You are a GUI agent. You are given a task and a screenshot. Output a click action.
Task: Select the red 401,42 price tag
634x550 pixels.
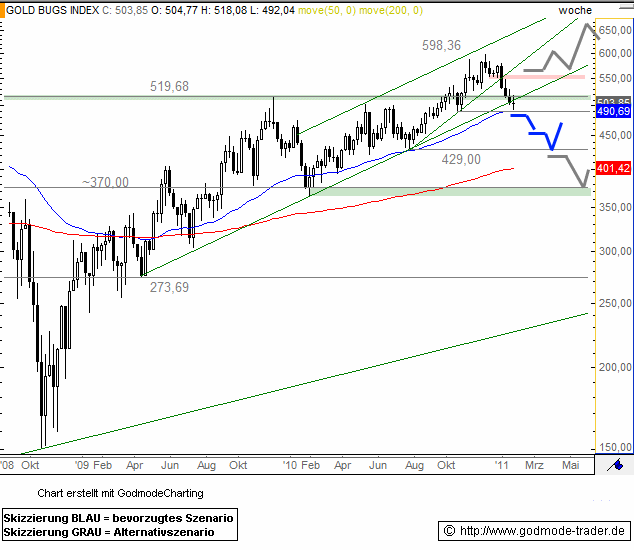pos(611,169)
